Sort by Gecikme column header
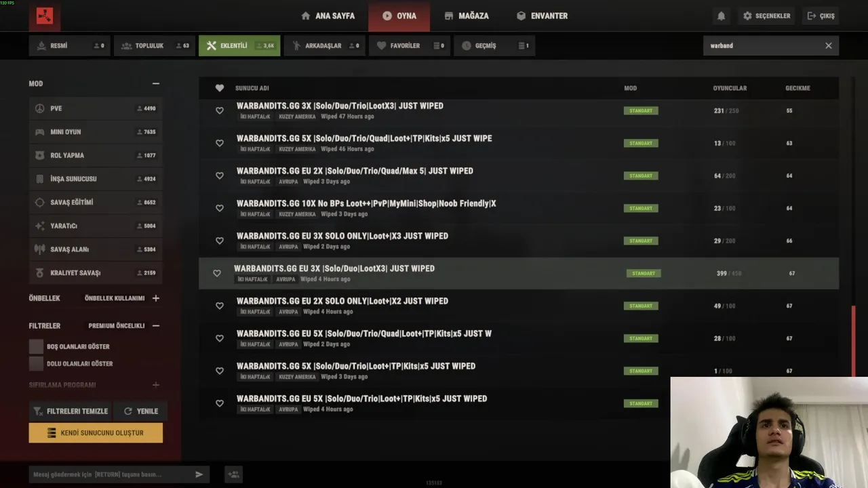 pos(797,88)
